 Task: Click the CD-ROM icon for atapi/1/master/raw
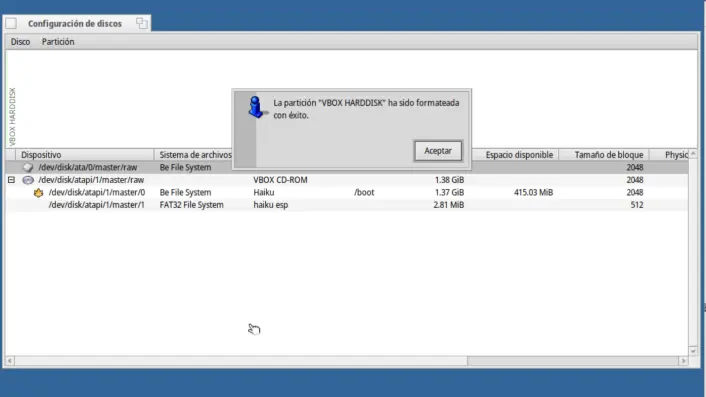pos(28,180)
